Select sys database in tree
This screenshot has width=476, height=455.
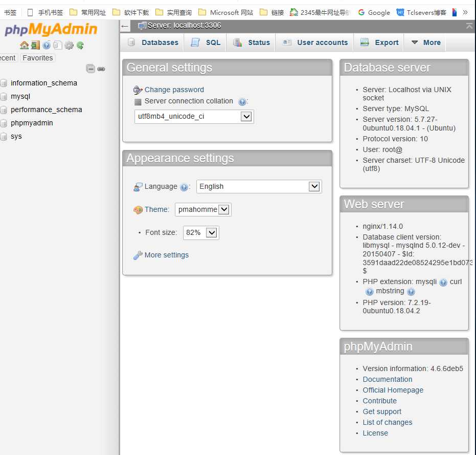point(16,137)
